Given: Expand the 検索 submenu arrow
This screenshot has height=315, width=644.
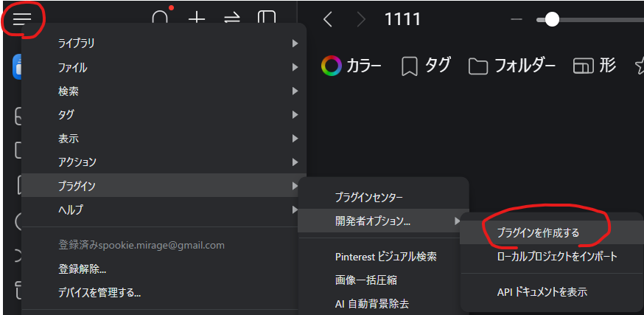Looking at the screenshot, I should pos(295,91).
